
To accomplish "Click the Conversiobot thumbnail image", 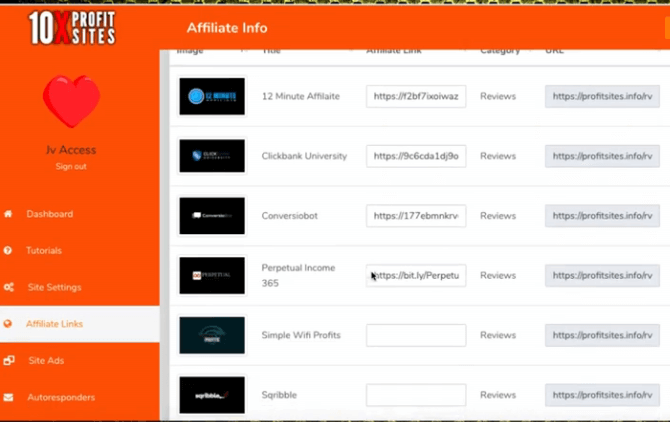I will [212, 216].
